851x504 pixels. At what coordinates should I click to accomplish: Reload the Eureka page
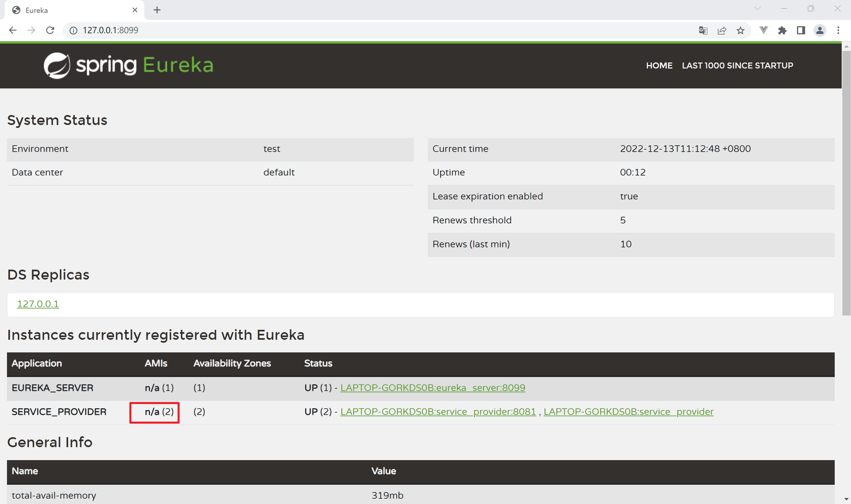click(x=50, y=30)
